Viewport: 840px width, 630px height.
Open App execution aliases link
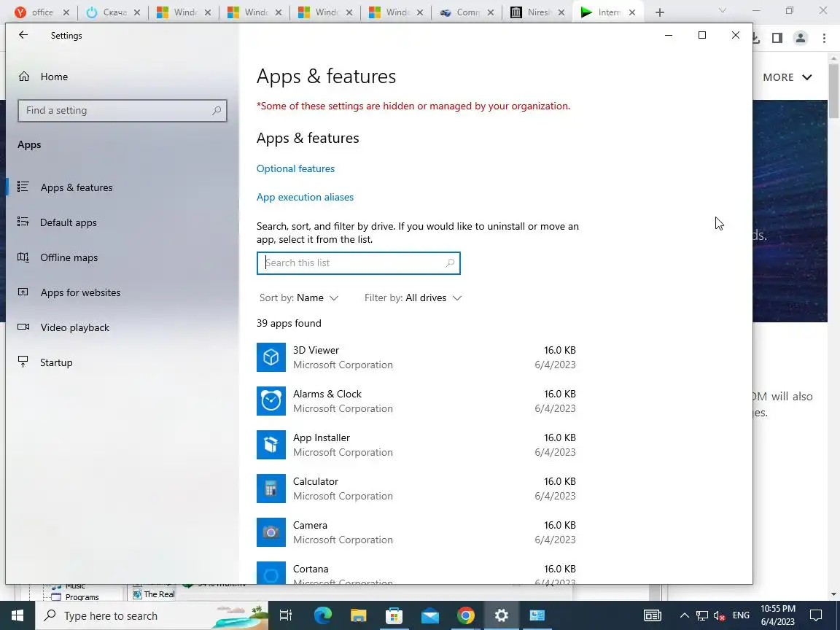[x=305, y=197]
